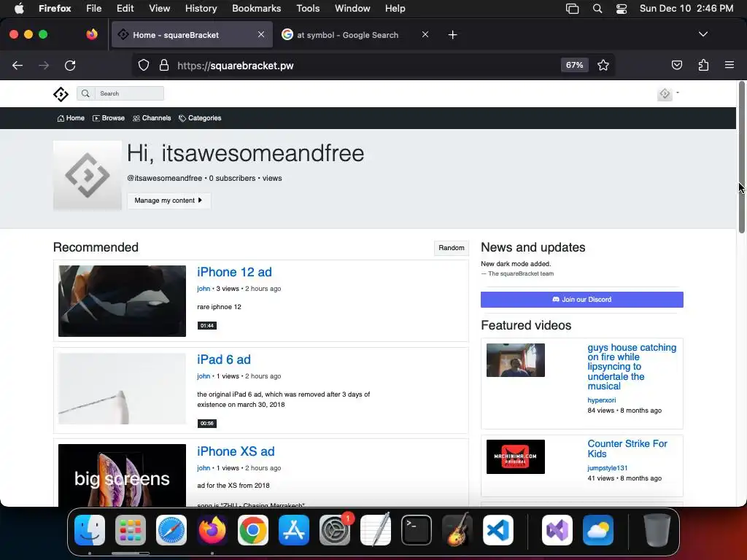Click the site Search input field
This screenshot has width=747, height=560.
point(129,93)
